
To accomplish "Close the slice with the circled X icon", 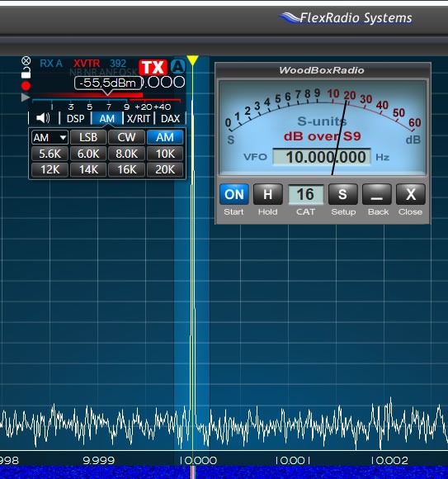I will tap(26, 61).
